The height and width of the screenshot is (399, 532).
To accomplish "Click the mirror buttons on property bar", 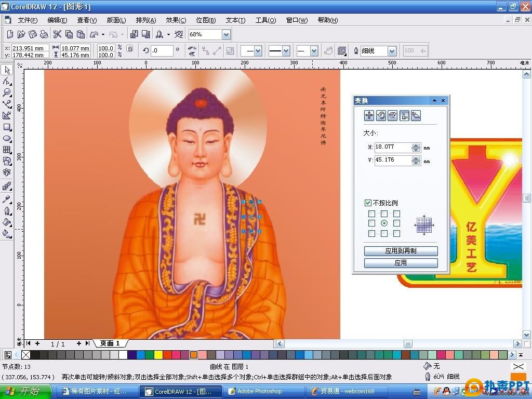I will coord(192,51).
